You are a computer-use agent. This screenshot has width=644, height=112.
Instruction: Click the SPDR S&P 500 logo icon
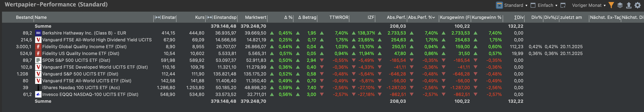click(x=38, y=60)
